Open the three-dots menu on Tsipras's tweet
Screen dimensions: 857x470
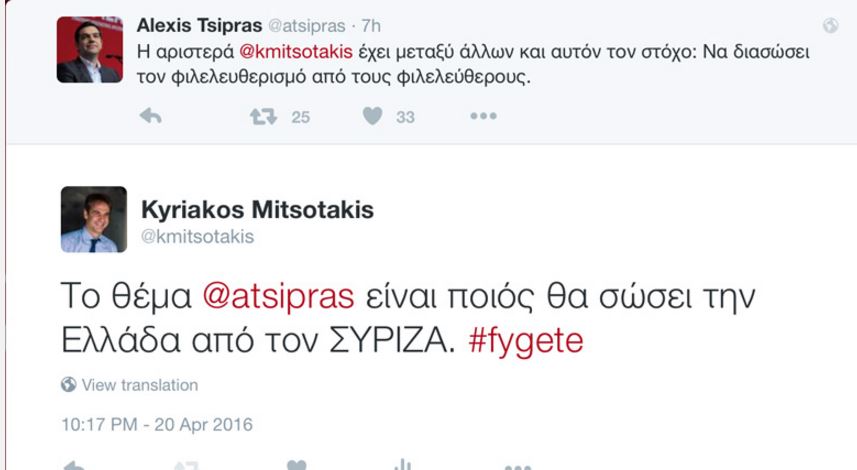pyautogui.click(x=483, y=117)
